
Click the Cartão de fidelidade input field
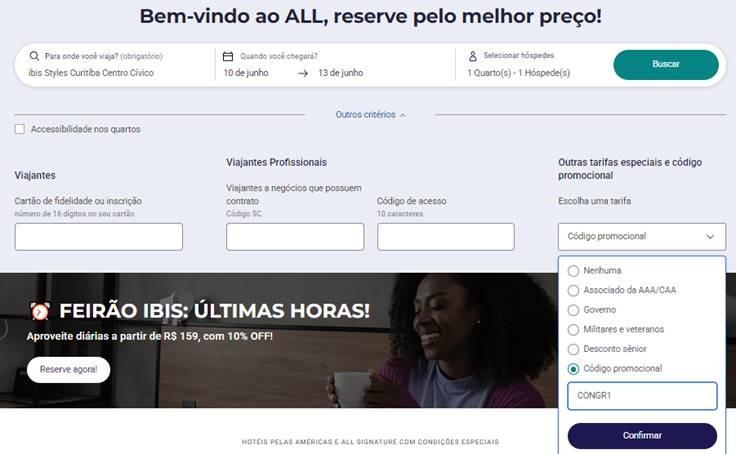(99, 237)
